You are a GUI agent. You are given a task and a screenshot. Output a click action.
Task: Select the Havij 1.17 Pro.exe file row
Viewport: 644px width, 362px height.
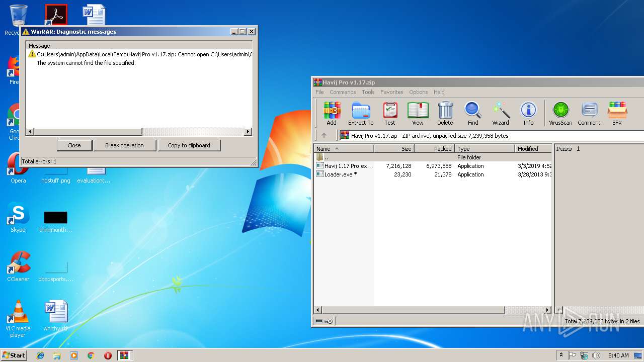coord(433,166)
